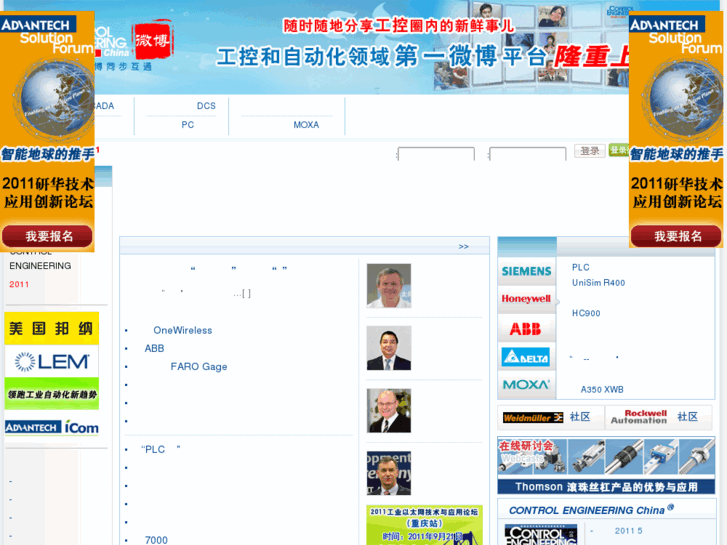Click the Siemens logo tab
Viewport: 727px width, 545px height.
[x=526, y=271]
